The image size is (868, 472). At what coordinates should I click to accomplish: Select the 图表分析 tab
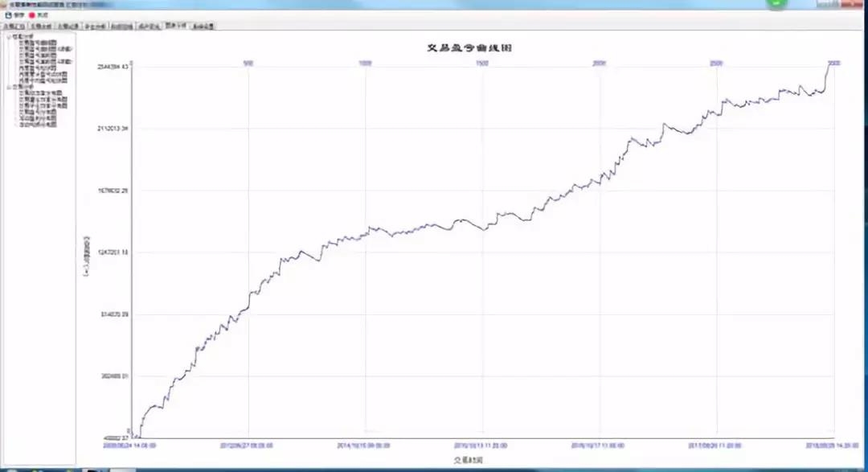coord(175,26)
